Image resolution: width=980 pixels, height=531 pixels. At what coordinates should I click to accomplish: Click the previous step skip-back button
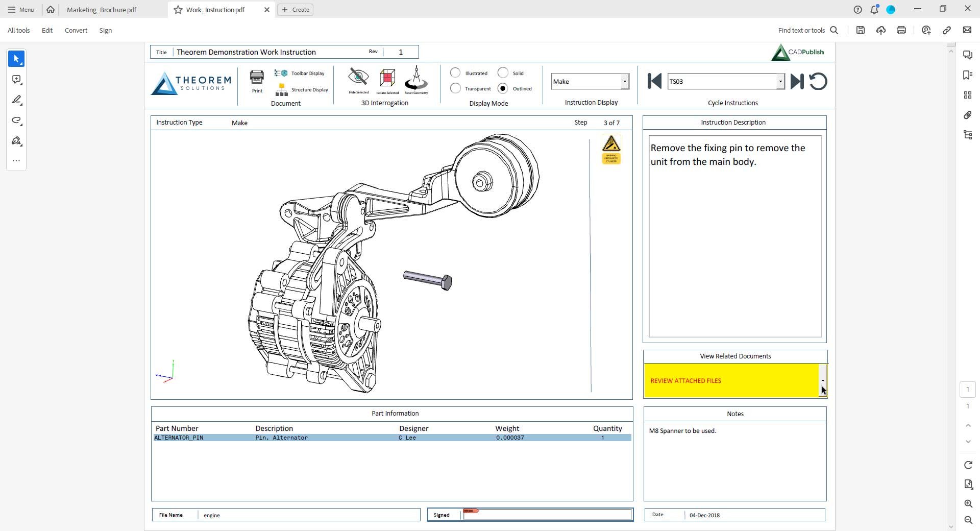[654, 81]
